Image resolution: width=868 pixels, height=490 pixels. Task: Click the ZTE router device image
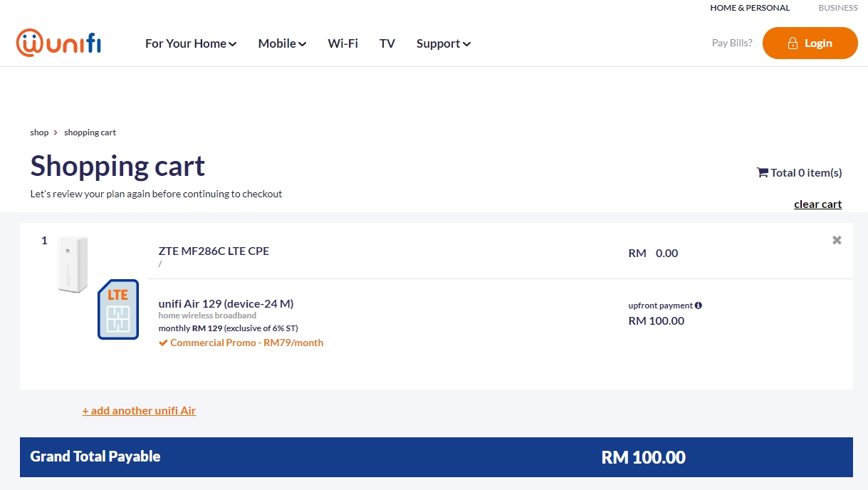(x=72, y=264)
